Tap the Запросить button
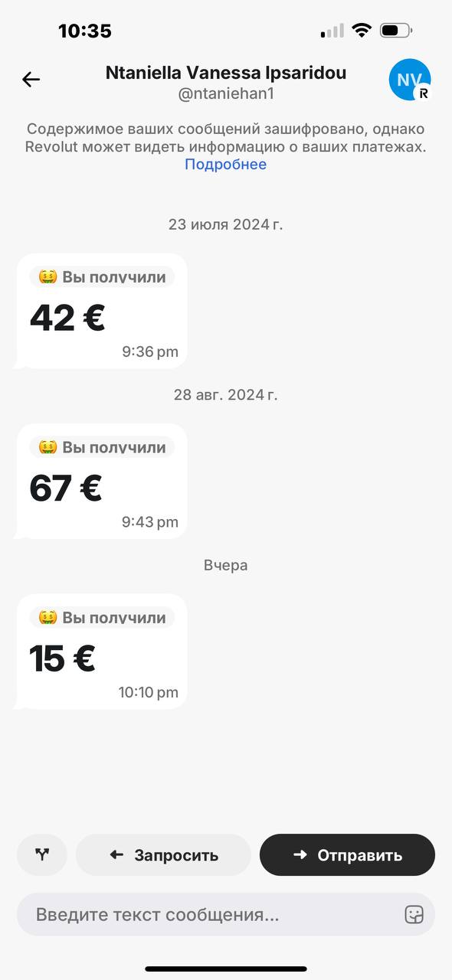 pos(163,855)
